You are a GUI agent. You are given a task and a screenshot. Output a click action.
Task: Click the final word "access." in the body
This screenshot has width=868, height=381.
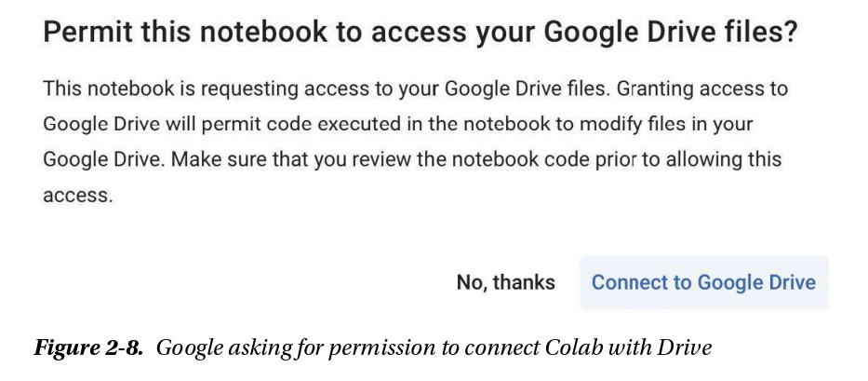(x=77, y=196)
